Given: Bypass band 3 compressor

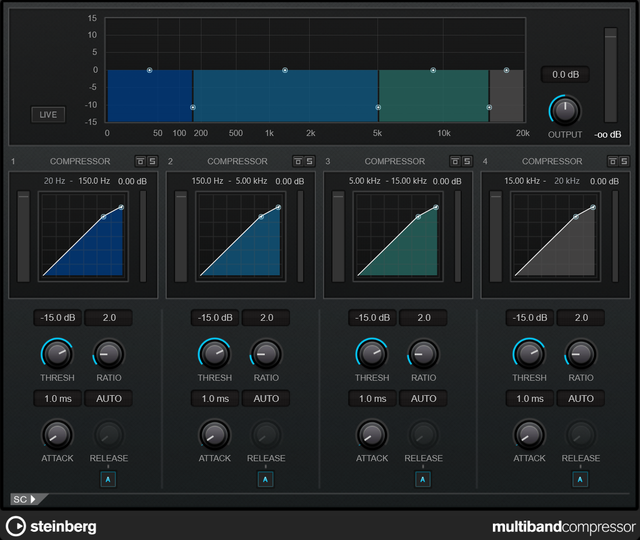Looking at the screenshot, I should [x=455, y=161].
